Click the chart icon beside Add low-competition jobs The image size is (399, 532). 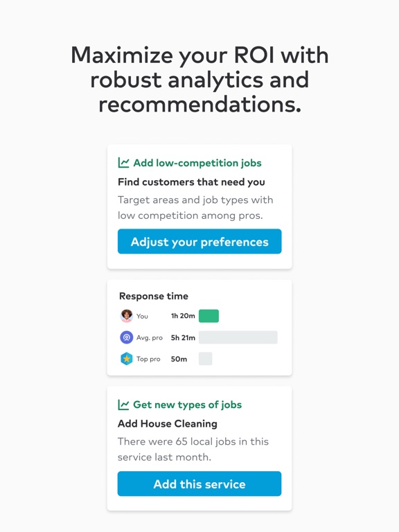tap(123, 163)
